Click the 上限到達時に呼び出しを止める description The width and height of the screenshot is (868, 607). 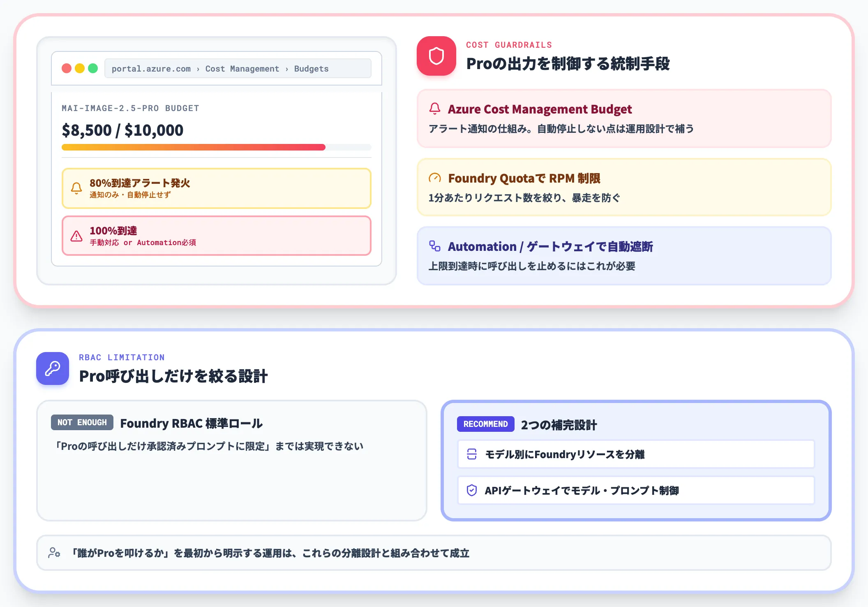(532, 266)
